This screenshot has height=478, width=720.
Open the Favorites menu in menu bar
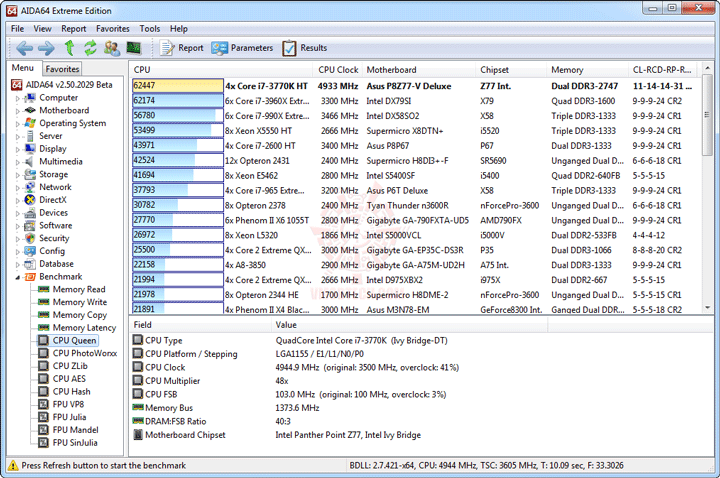click(112, 28)
